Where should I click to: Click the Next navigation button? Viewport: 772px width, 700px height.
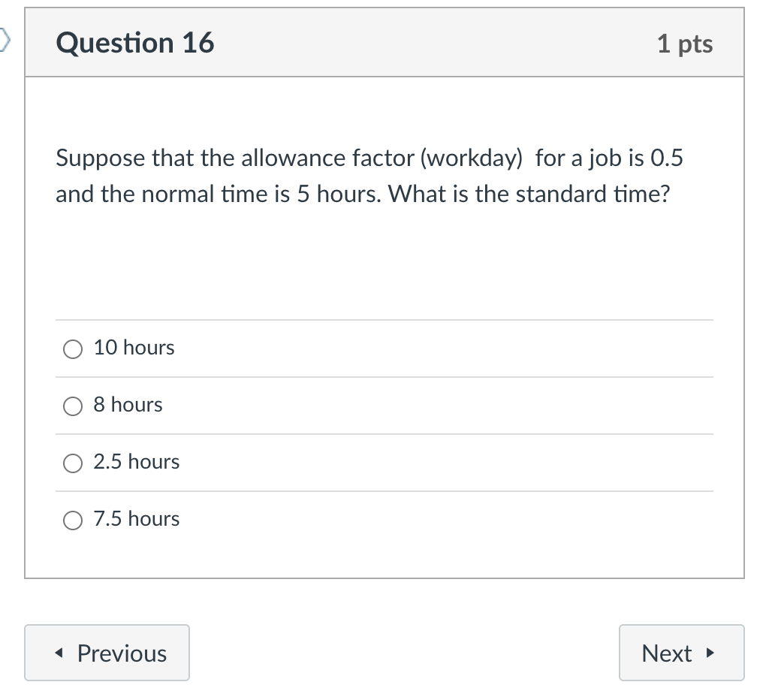pos(681,653)
